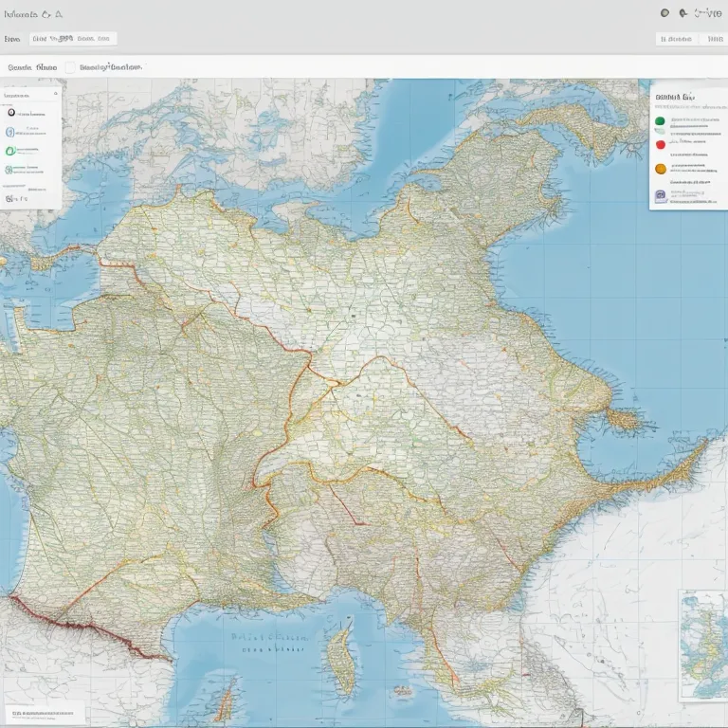728x728 pixels.
Task: Click the dark circle icon in top-right header
Action: pyautogui.click(x=664, y=13)
